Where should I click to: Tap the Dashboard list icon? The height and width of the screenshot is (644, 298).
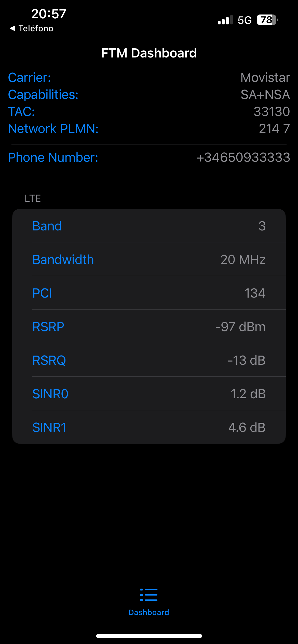(x=149, y=595)
